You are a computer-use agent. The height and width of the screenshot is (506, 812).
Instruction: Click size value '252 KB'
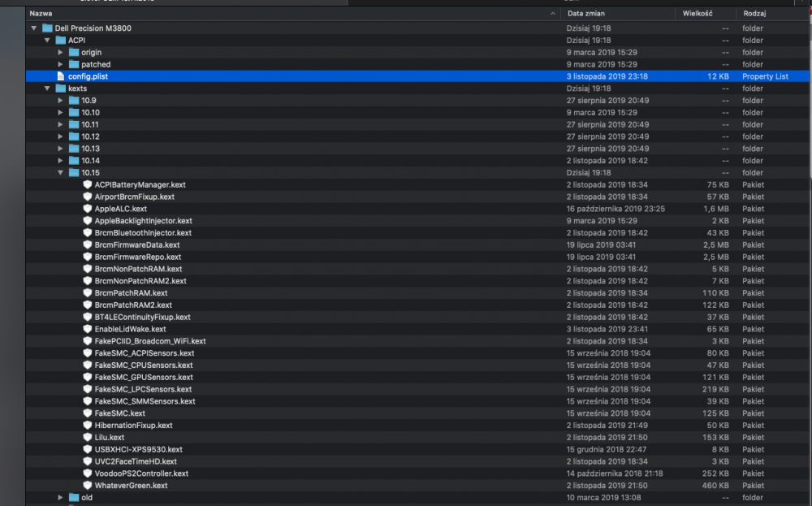coord(715,474)
